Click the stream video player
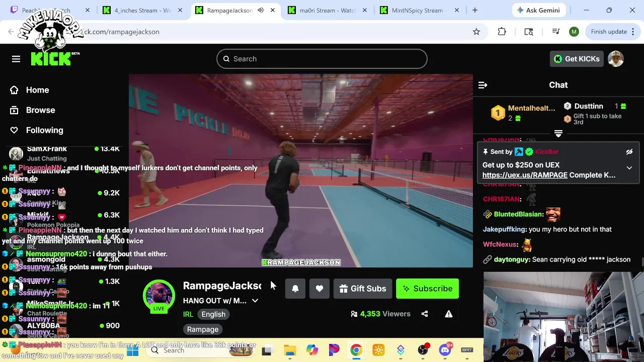 coord(301,171)
